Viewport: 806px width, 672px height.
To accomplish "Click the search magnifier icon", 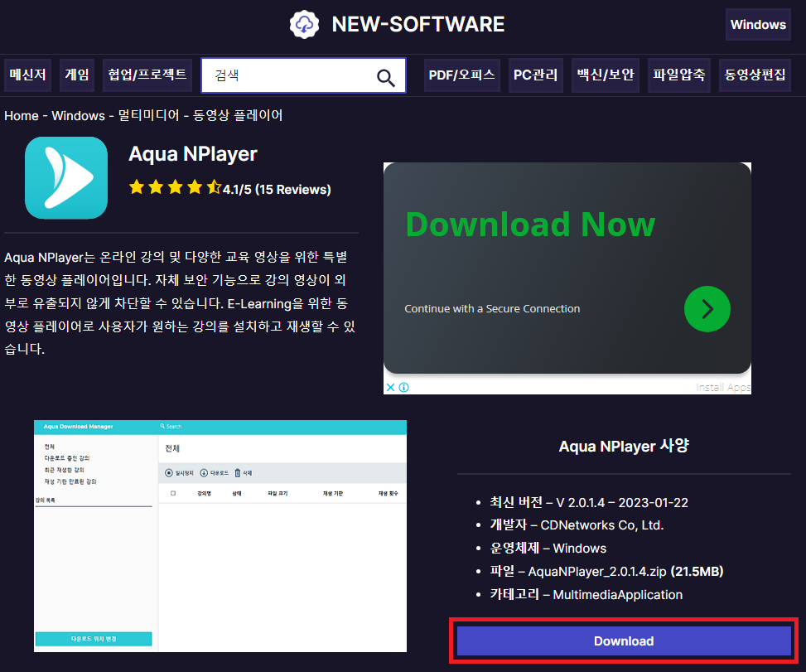I will coord(385,78).
